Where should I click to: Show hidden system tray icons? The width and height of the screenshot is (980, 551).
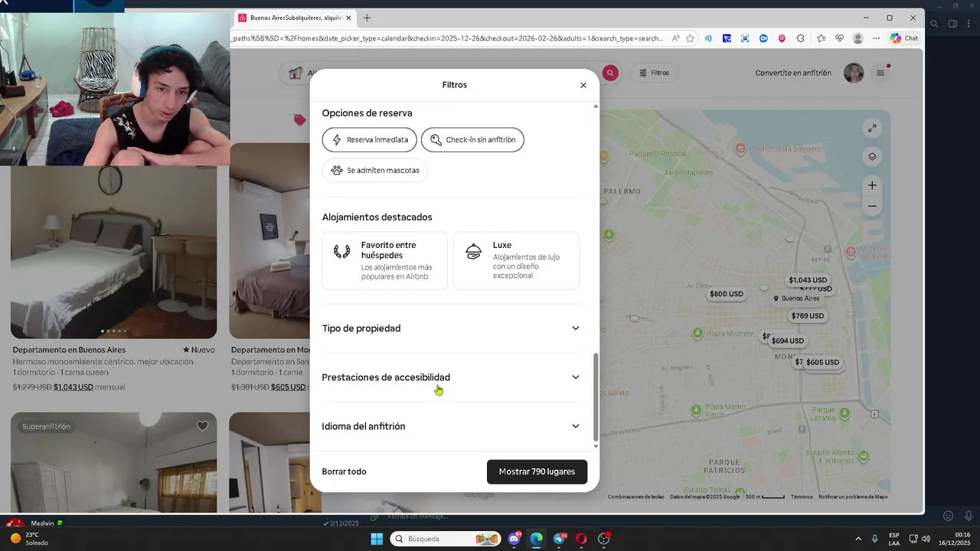point(857,539)
